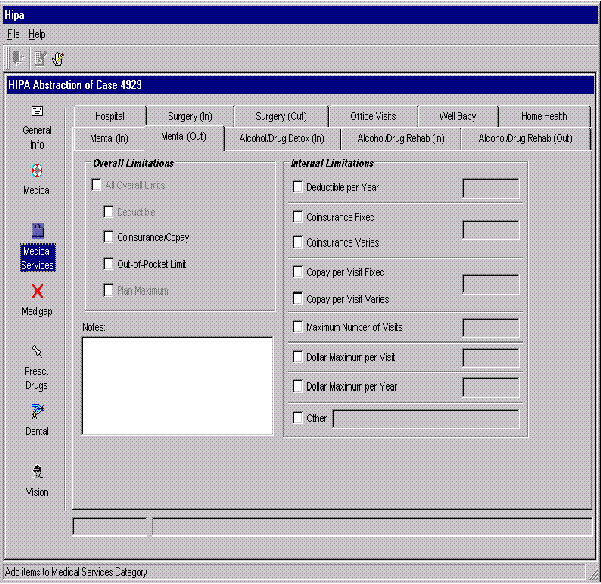The width and height of the screenshot is (601, 584).
Task: Click the hand pointer toolbar icon
Action: pos(58,58)
